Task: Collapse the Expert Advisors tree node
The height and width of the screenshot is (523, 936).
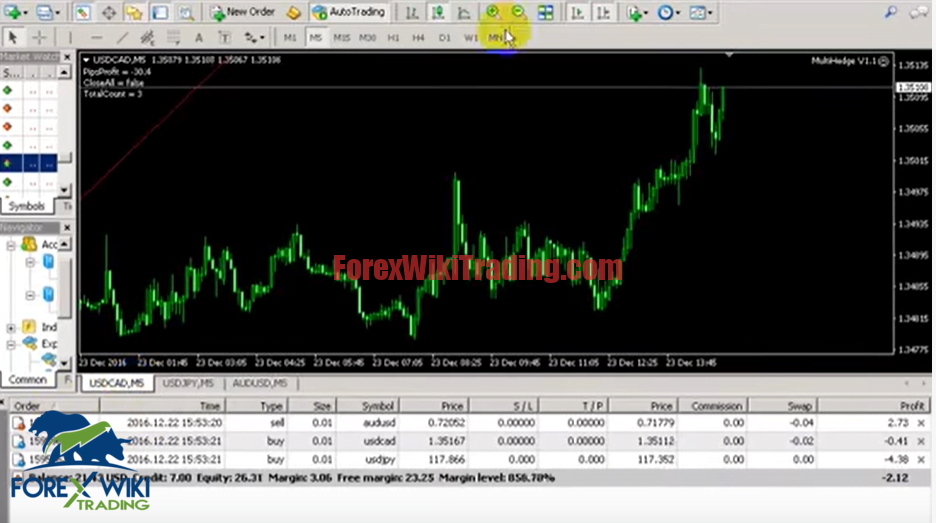Action: pos(11,344)
